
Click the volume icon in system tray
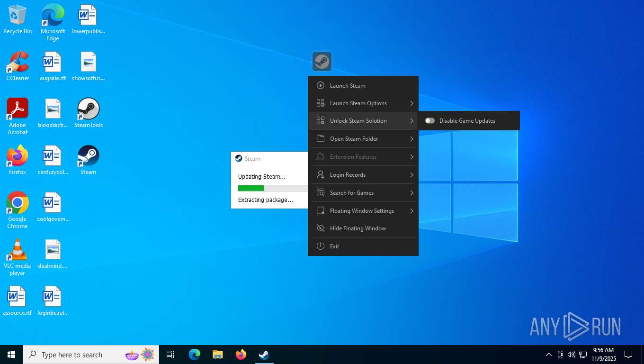(x=572, y=355)
